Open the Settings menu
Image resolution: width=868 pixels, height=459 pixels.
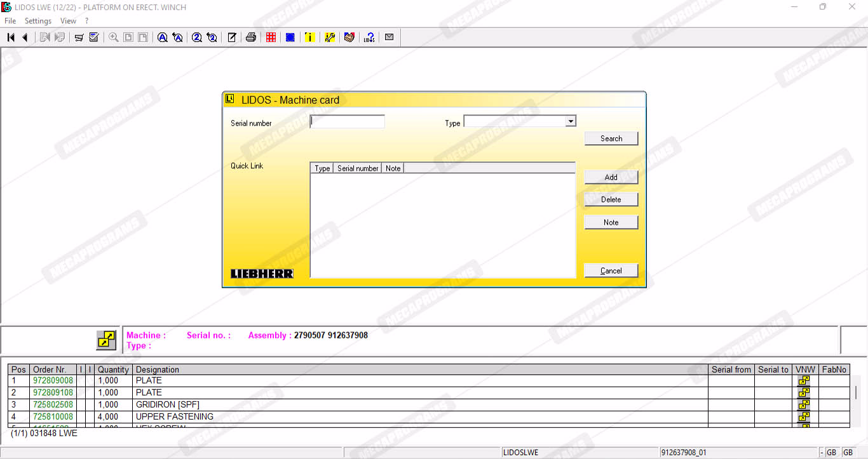(38, 21)
